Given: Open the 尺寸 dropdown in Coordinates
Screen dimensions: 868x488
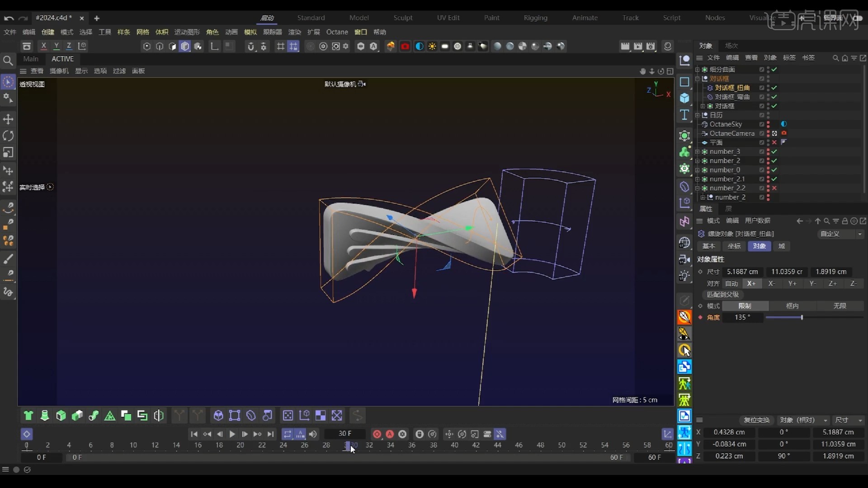Looking at the screenshot, I should (x=849, y=420).
